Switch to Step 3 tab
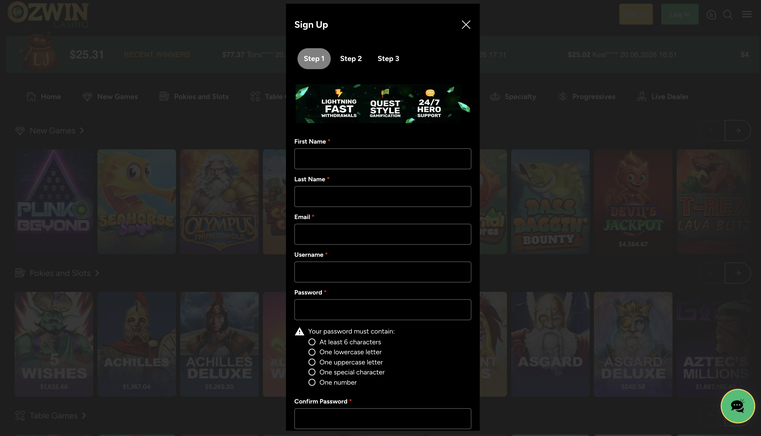The width and height of the screenshot is (761, 436). [x=388, y=59]
